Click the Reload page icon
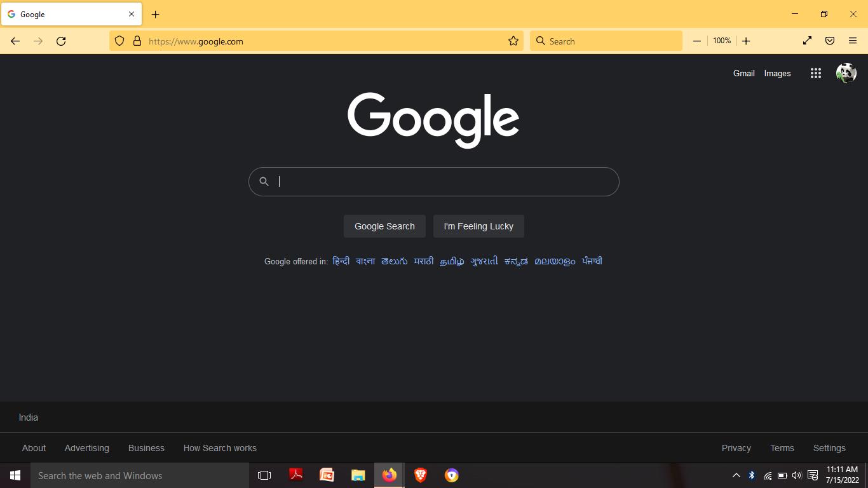 61,41
